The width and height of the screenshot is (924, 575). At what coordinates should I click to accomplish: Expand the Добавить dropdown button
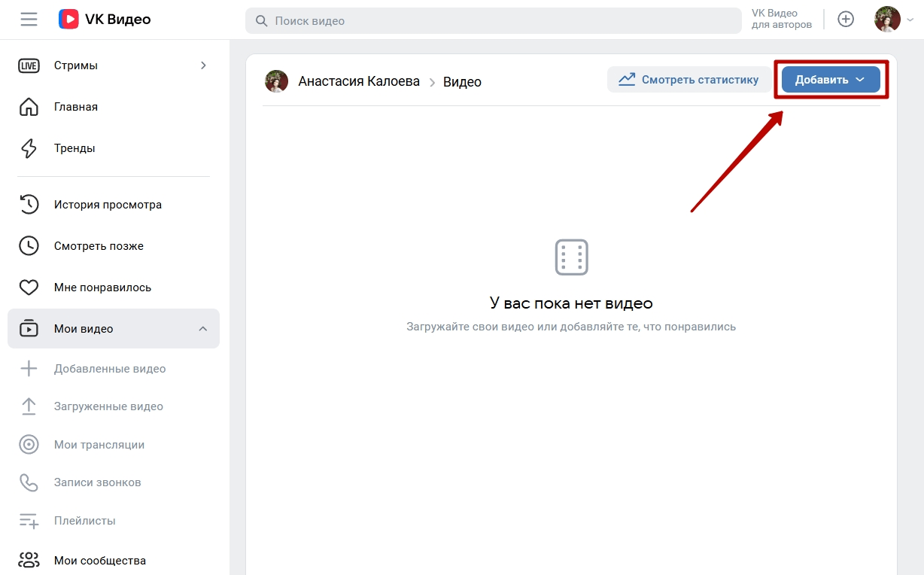831,80
